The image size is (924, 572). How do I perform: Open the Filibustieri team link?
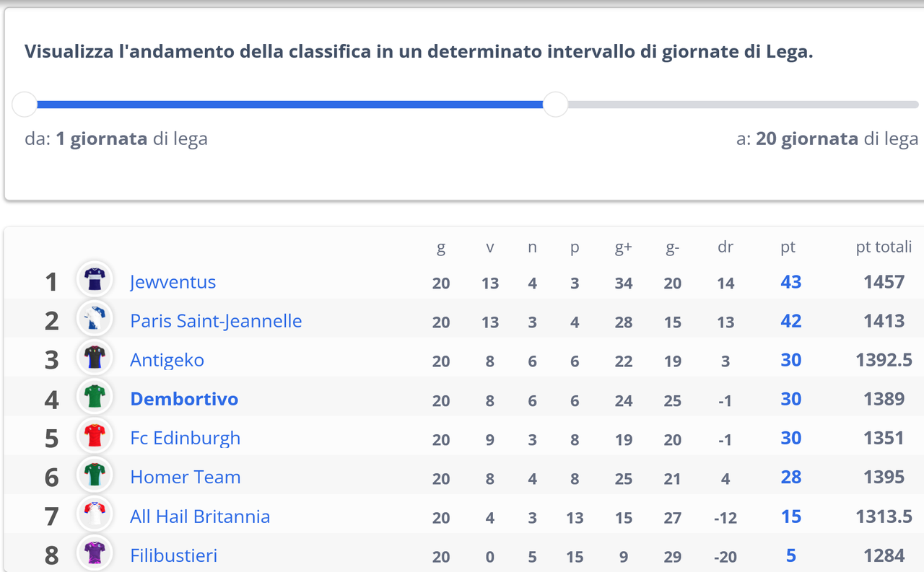click(x=173, y=555)
